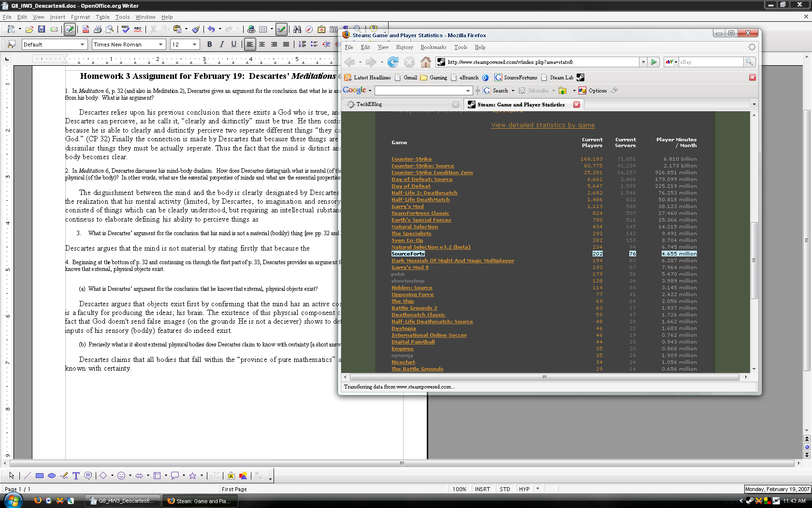Toggle bold formatting
This screenshot has width=812, height=508.
(x=209, y=45)
